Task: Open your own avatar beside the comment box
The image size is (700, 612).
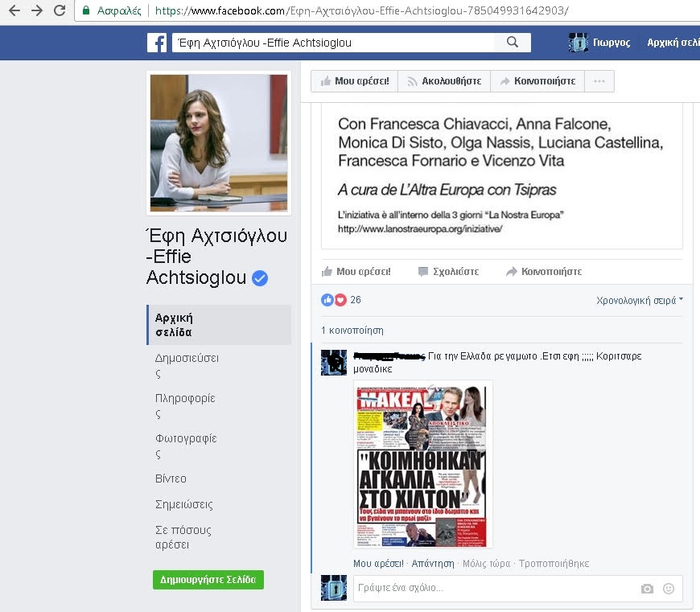Action: pyautogui.click(x=333, y=588)
